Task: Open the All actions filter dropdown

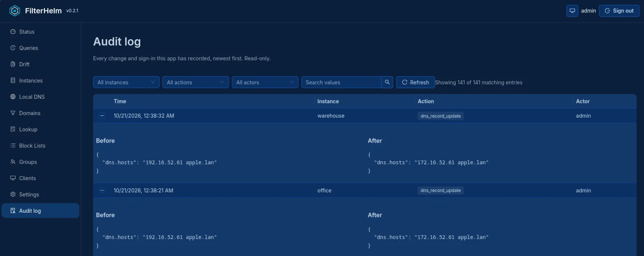Action: tap(196, 82)
